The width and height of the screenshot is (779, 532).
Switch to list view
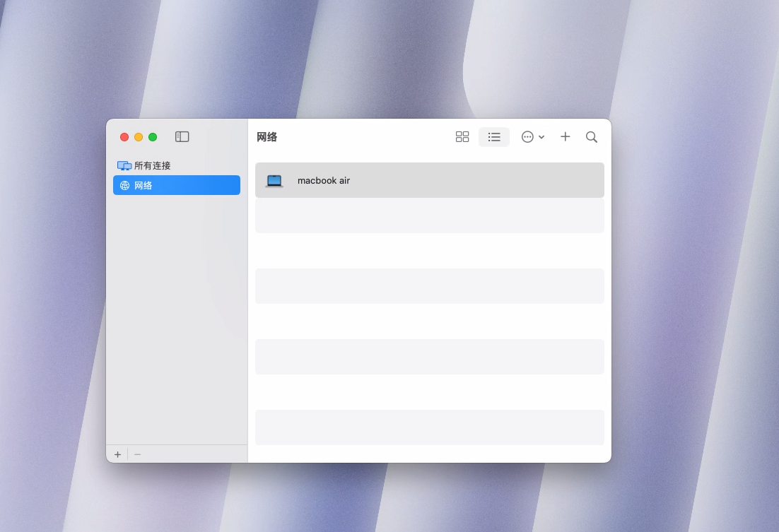tap(494, 136)
